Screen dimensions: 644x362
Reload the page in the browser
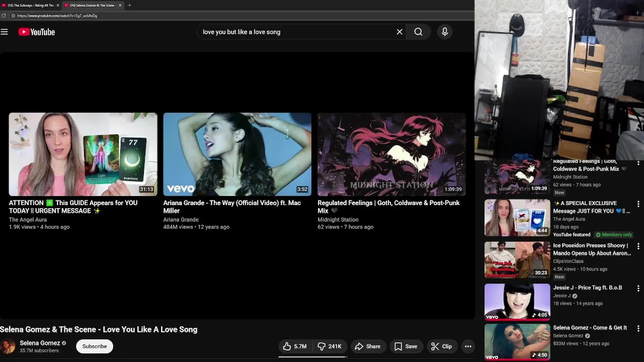pos(4,16)
